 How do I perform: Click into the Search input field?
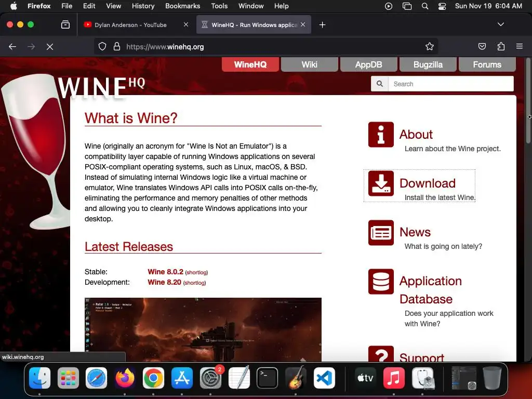click(x=451, y=84)
